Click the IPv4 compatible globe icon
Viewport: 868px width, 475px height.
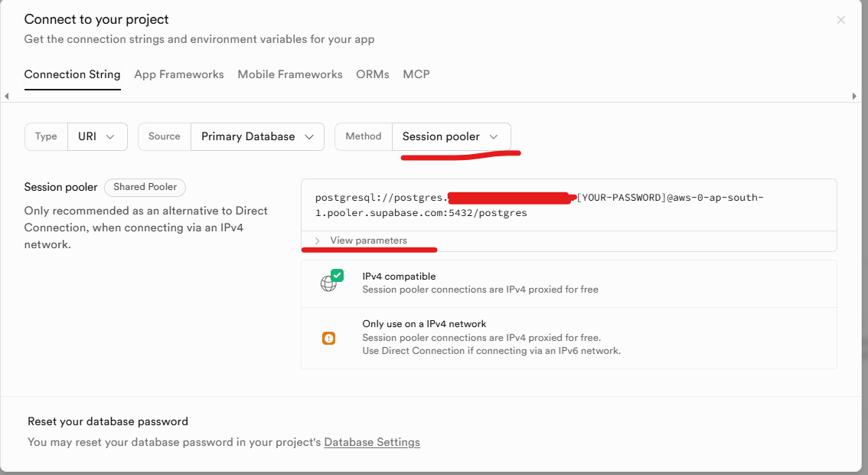(x=329, y=282)
